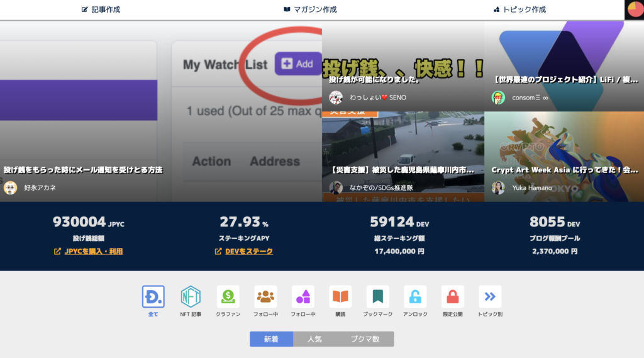Switch to the ブクマ数 tab
The width and height of the screenshot is (644, 358).
pos(365,339)
